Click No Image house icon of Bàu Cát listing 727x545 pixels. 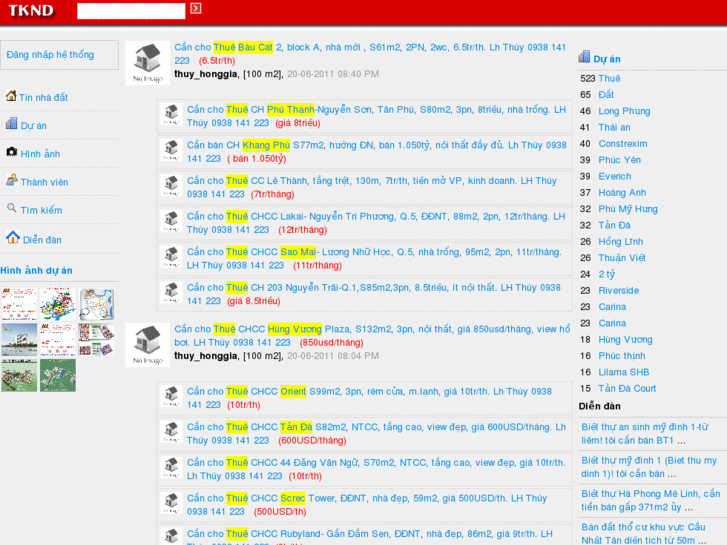(147, 63)
